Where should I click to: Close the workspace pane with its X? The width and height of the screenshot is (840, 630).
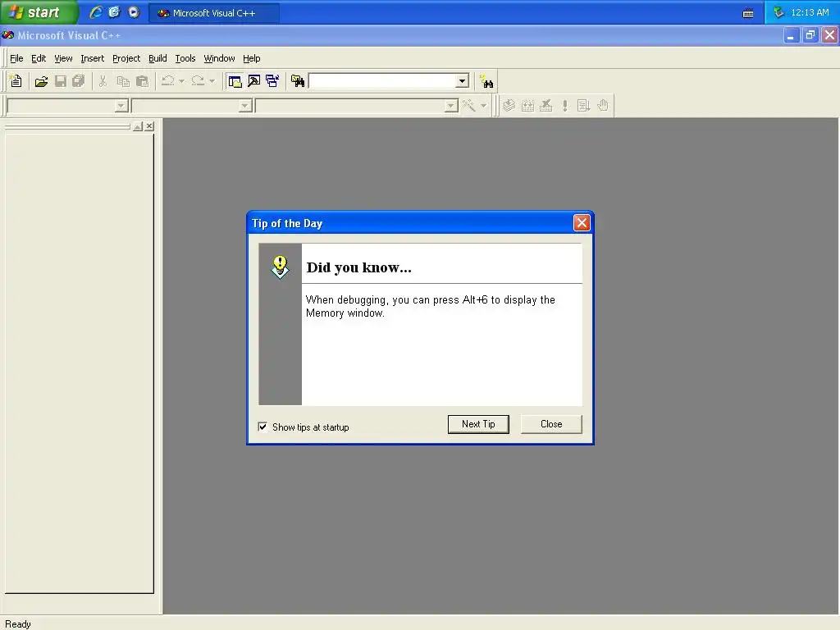point(149,126)
